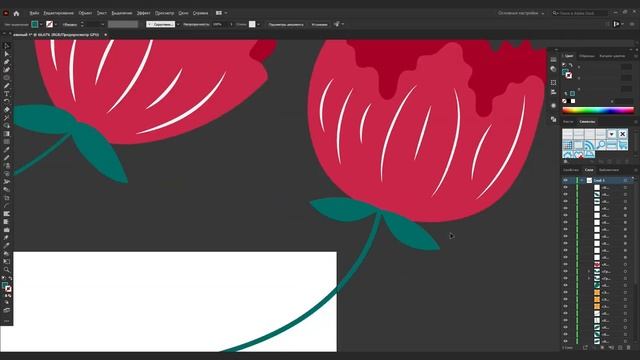Click the fill color swatch in control bar

click(x=35, y=24)
